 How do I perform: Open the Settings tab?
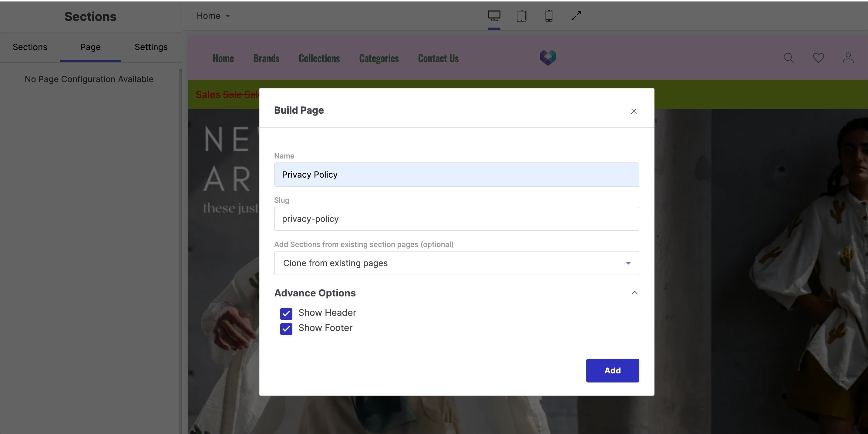point(151,47)
